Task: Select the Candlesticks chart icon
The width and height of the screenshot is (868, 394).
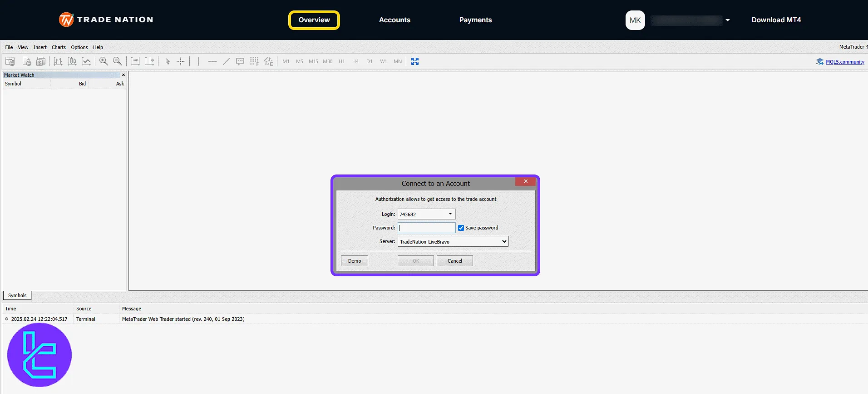Action: 72,61
